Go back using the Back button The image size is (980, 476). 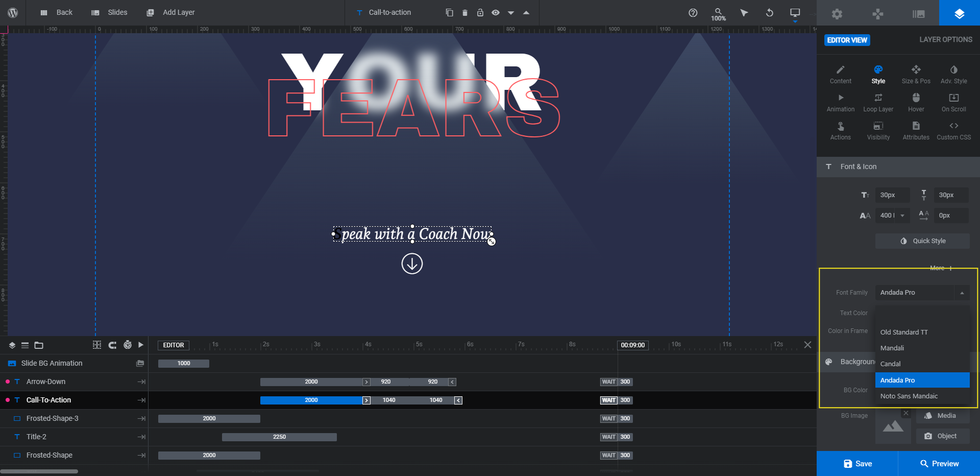(57, 13)
